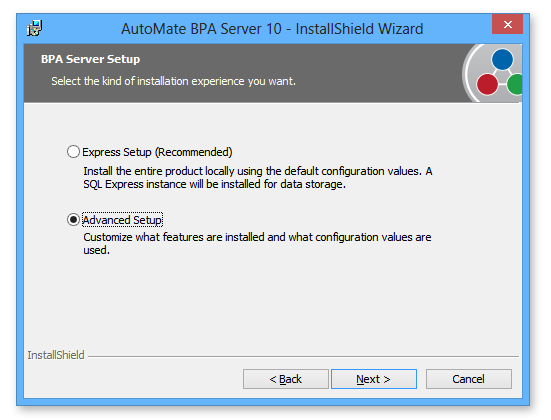Click the blue circle in the AutoMate logo

pos(502,59)
